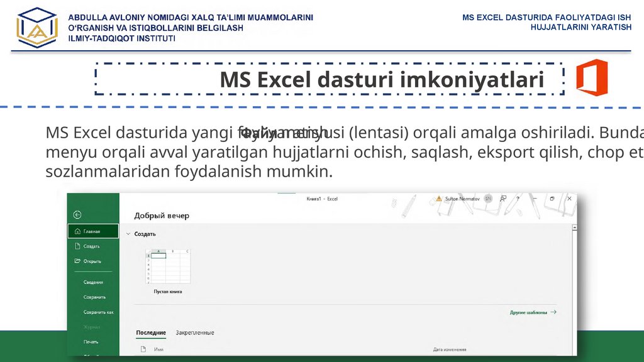Open the help question mark icon
The width and height of the screenshot is (644, 362).
pyautogui.click(x=518, y=199)
